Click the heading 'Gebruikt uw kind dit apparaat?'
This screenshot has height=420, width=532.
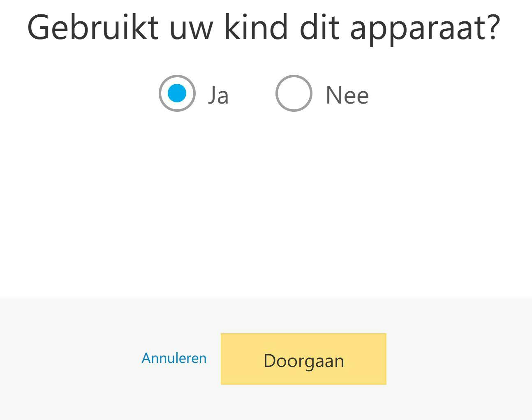coord(264,27)
